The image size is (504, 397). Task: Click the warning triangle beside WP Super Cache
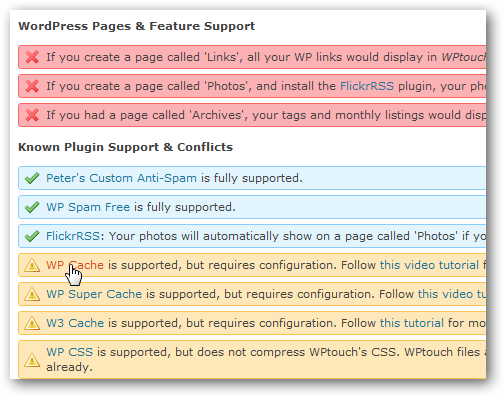32,294
